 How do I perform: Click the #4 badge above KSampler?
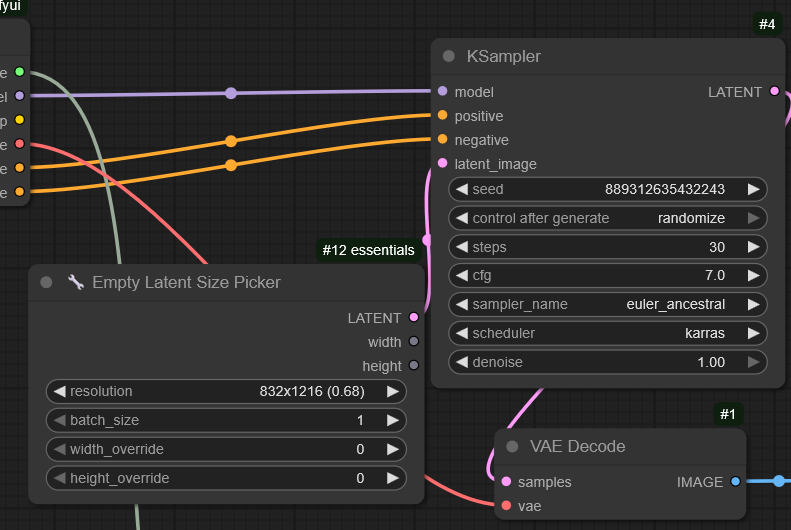766,24
